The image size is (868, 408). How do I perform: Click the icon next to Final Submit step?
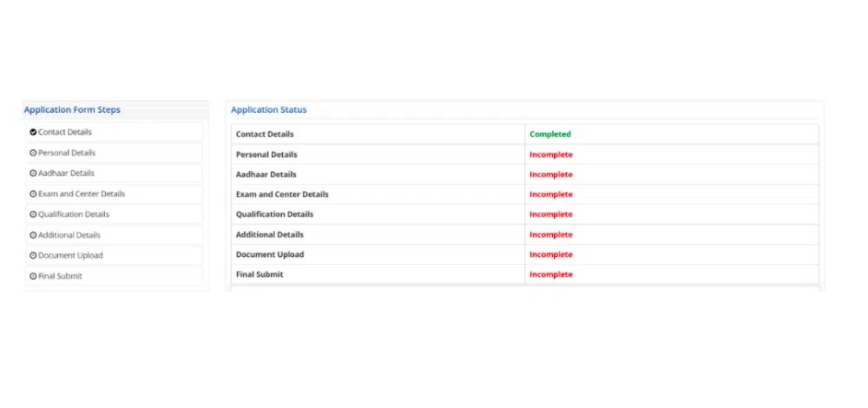click(x=33, y=276)
